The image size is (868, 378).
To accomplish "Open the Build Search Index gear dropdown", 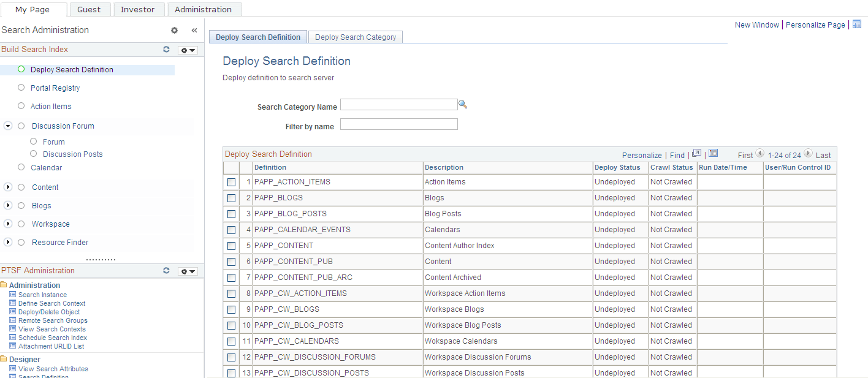I will [x=188, y=50].
